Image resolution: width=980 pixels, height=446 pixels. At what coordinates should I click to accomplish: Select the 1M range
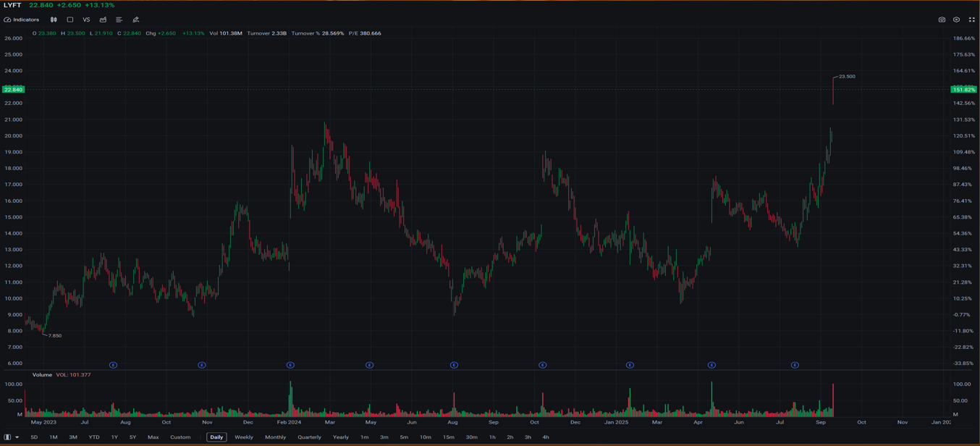[54, 437]
